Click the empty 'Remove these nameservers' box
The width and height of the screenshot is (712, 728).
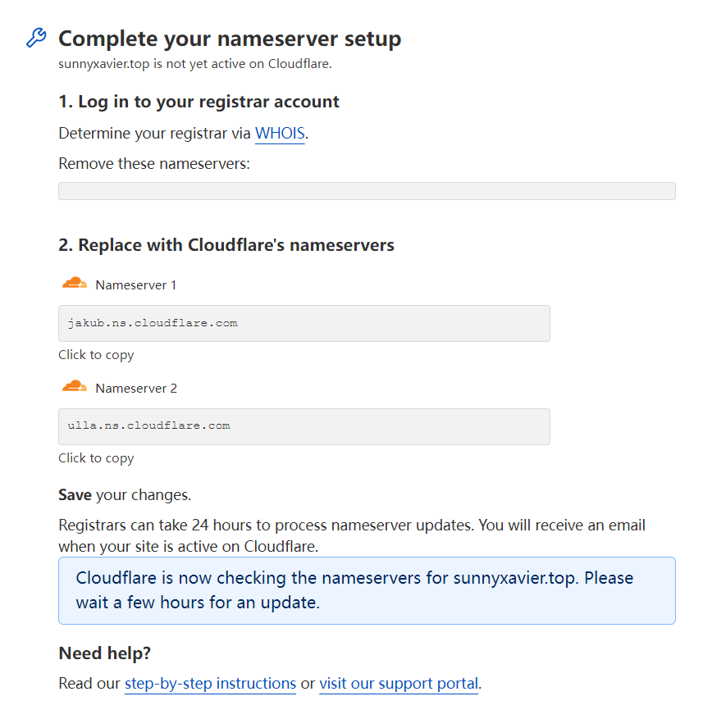(x=367, y=191)
